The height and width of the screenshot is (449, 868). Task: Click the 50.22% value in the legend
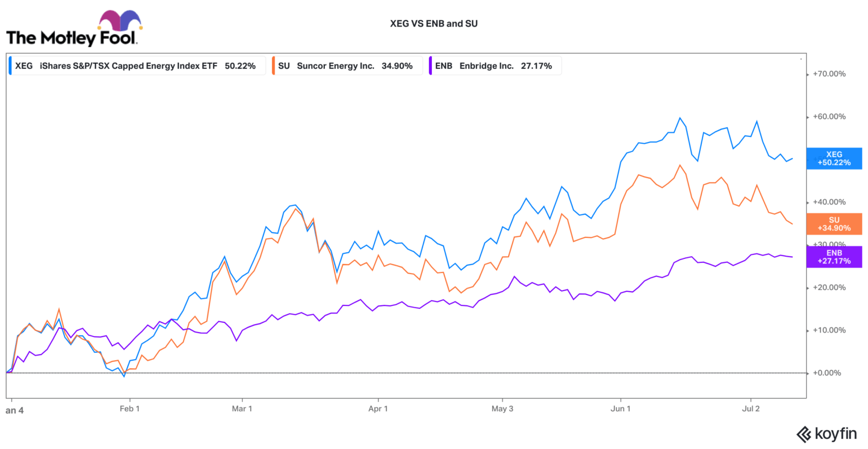[240, 66]
